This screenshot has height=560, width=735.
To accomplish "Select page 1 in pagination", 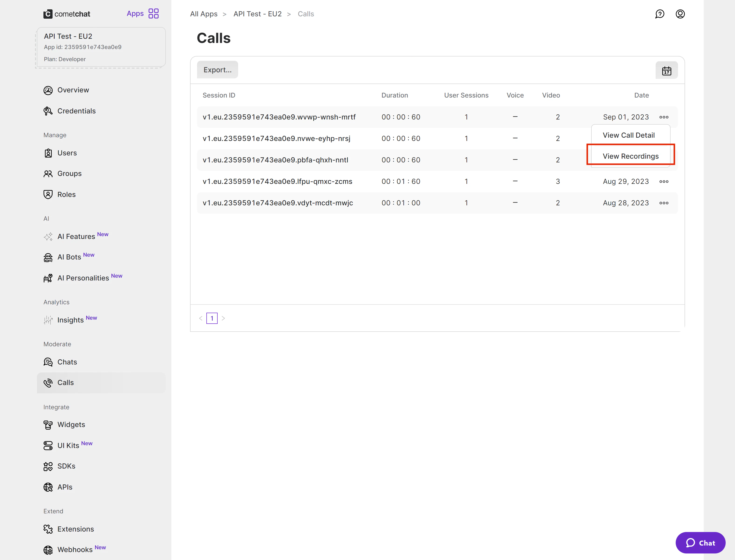I will [212, 318].
